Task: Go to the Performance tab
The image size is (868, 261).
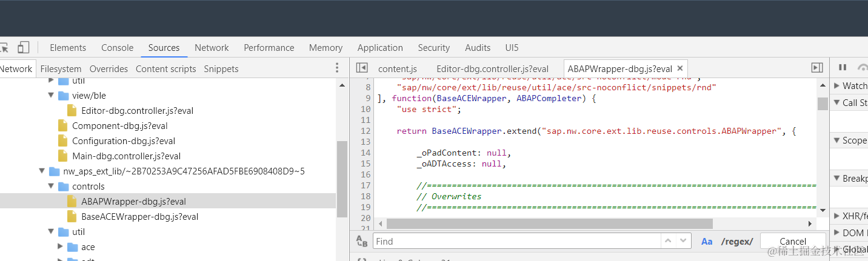Action: point(269,47)
